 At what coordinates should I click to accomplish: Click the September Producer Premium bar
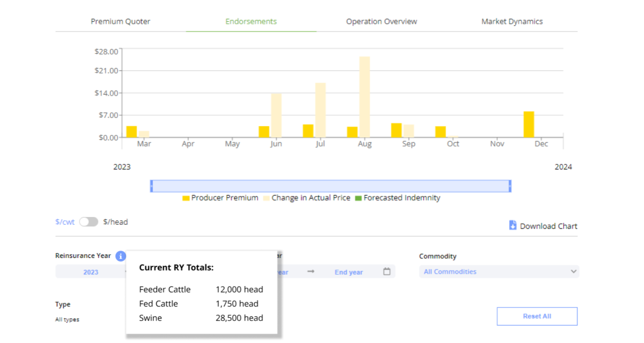[396, 130]
